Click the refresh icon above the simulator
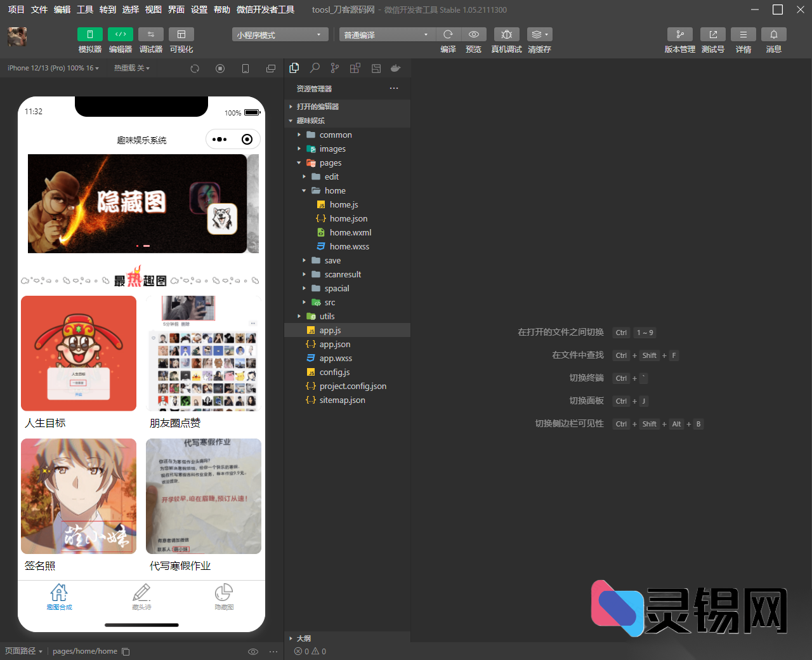812x660 pixels. 195,68
